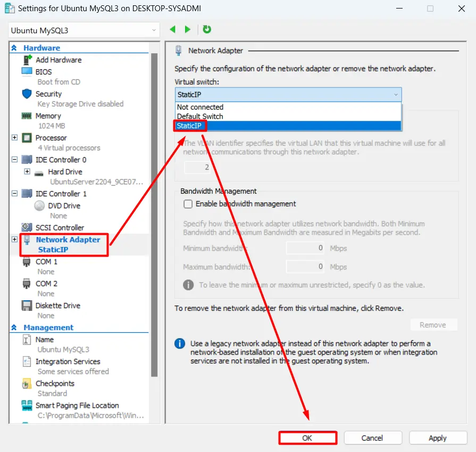Click the Apply button
476x452 pixels.
[x=437, y=438]
